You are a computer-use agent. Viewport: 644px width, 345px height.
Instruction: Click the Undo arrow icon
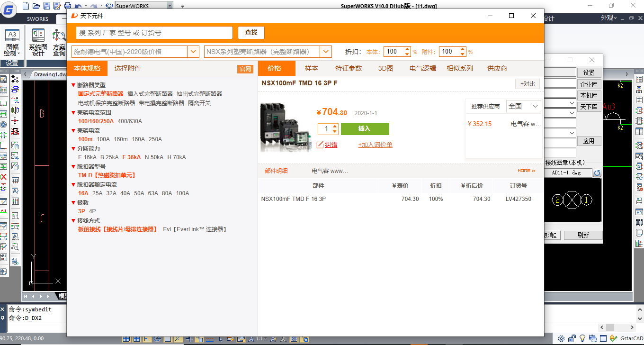(78, 6)
